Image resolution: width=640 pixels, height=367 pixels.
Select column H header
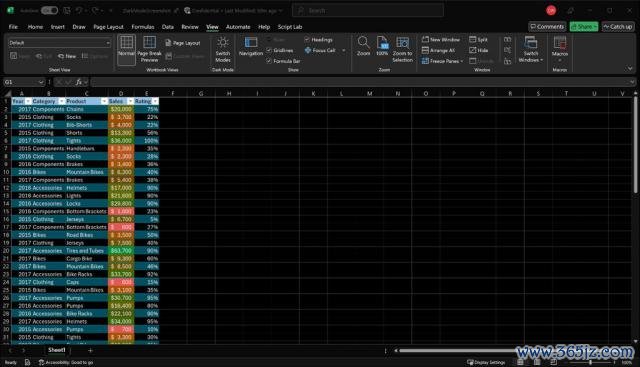tap(229, 93)
